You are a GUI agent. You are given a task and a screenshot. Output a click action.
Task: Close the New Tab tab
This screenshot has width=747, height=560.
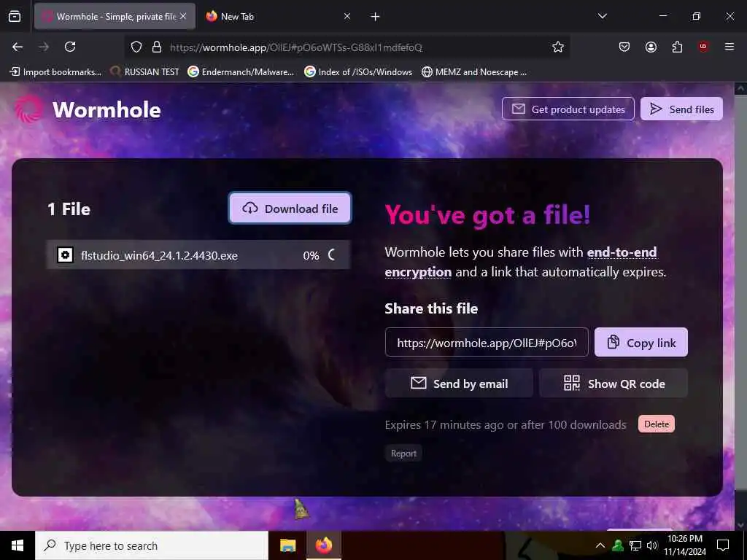point(347,16)
